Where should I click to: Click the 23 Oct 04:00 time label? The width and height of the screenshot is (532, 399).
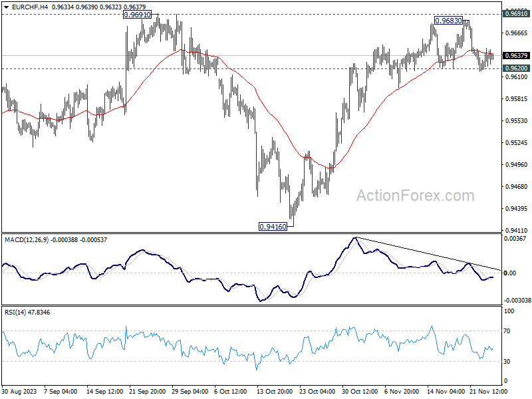tap(317, 391)
